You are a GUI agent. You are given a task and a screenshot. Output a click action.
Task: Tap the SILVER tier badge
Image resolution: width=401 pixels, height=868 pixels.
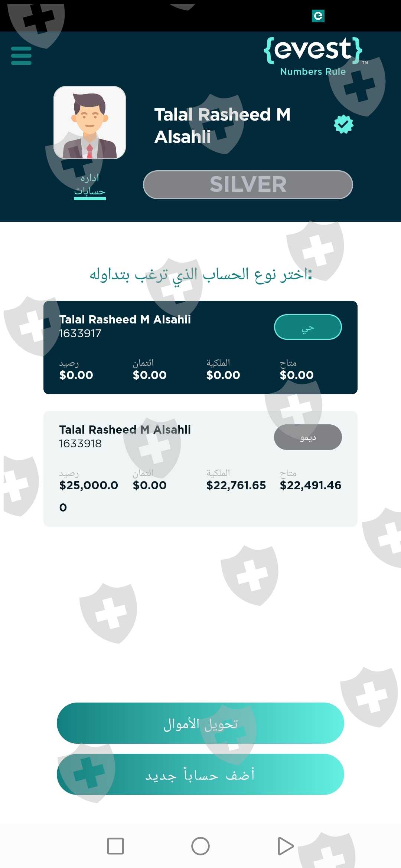tap(248, 185)
